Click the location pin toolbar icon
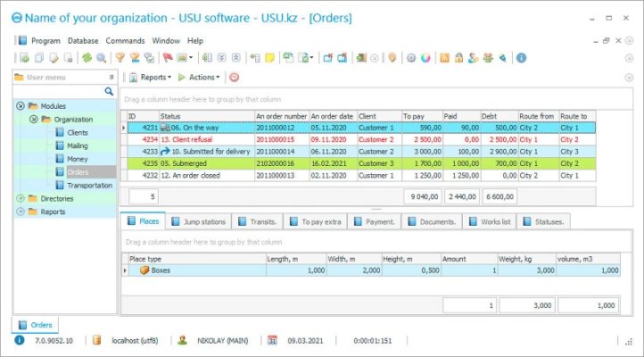This screenshot has width=644, height=357. pyautogui.click(x=392, y=58)
